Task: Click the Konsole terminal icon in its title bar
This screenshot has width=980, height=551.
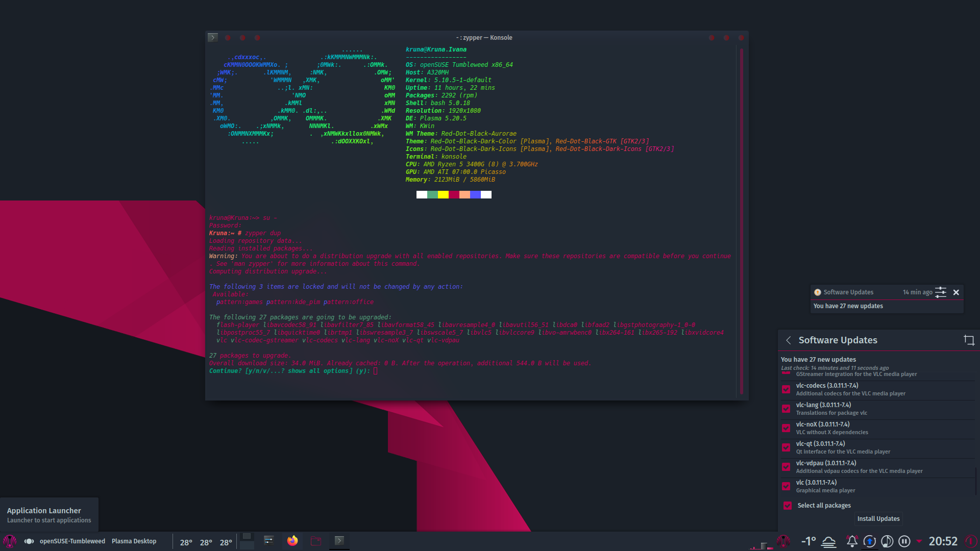Action: point(213,38)
